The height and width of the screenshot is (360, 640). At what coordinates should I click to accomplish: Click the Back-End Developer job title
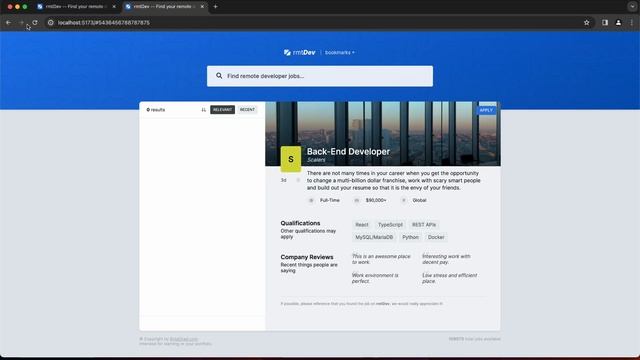[x=348, y=151]
